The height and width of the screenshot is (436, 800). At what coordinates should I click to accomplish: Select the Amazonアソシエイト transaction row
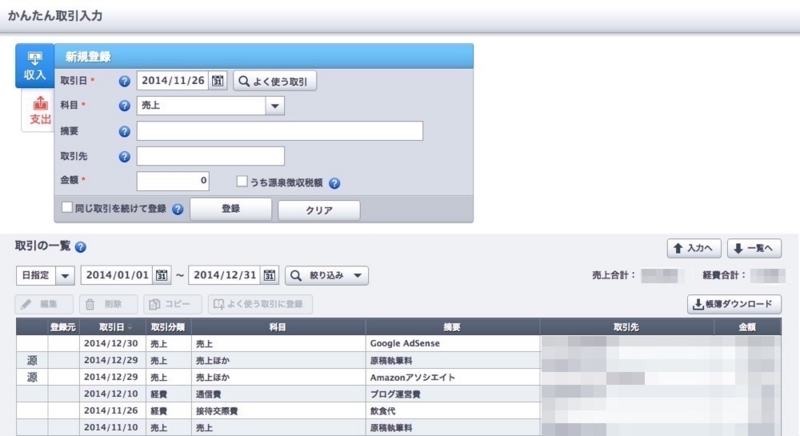point(398,377)
